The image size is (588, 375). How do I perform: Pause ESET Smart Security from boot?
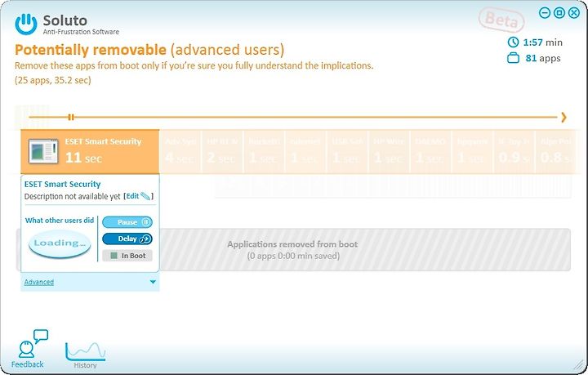click(127, 222)
